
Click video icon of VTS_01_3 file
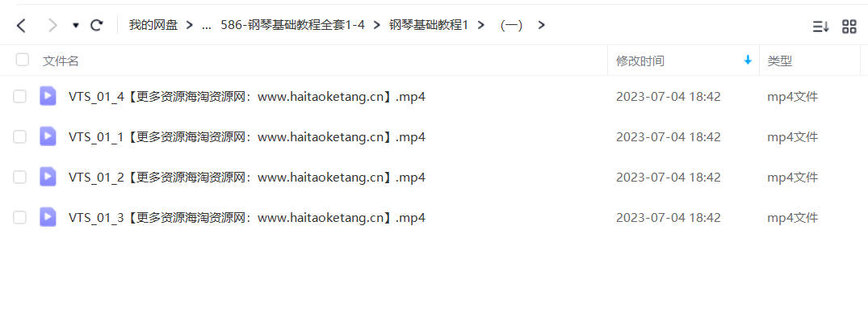coord(48,217)
